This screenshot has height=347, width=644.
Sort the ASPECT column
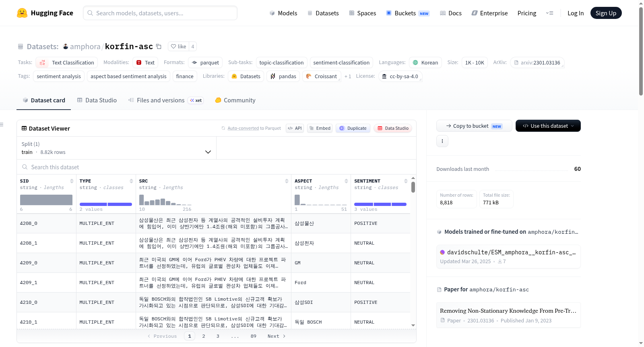(346, 181)
